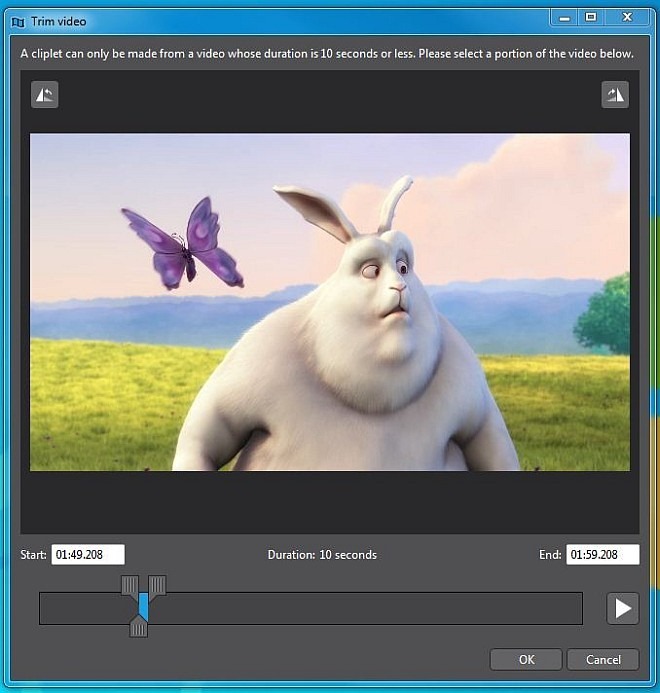The image size is (660, 693).
Task: Close the Trim video window
Action: pos(627,18)
